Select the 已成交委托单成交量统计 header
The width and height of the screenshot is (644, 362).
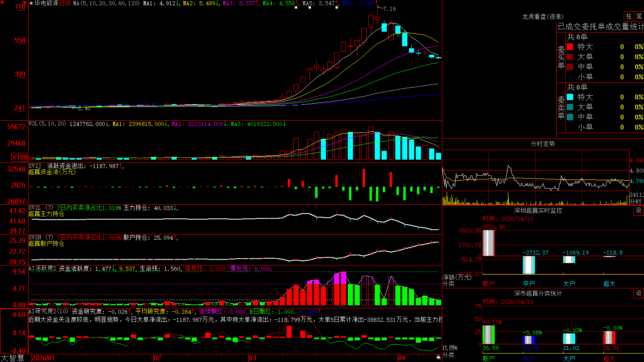click(601, 27)
